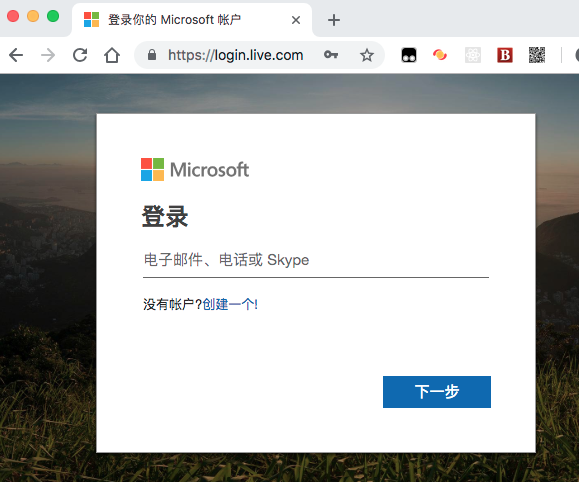This screenshot has width=579, height=482.
Task: Open the greyed React extension icon
Action: click(473, 55)
